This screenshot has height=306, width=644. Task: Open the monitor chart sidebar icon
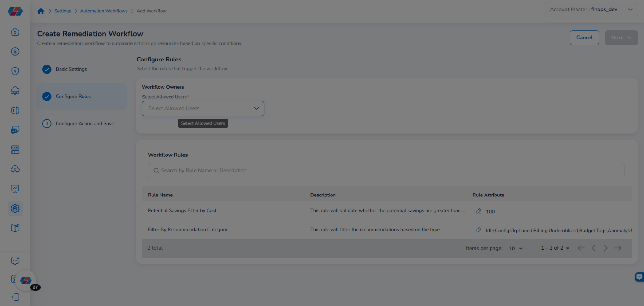pos(15,189)
